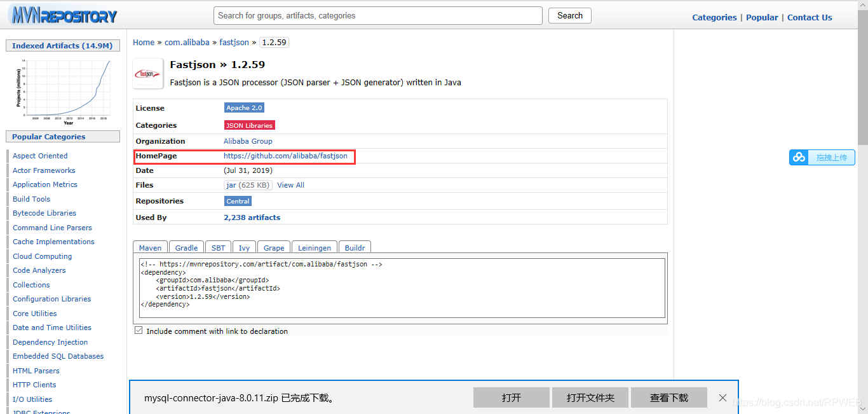Click the (Jul 31, 2019) date value
Image resolution: width=868 pixels, height=414 pixels.
(248, 170)
